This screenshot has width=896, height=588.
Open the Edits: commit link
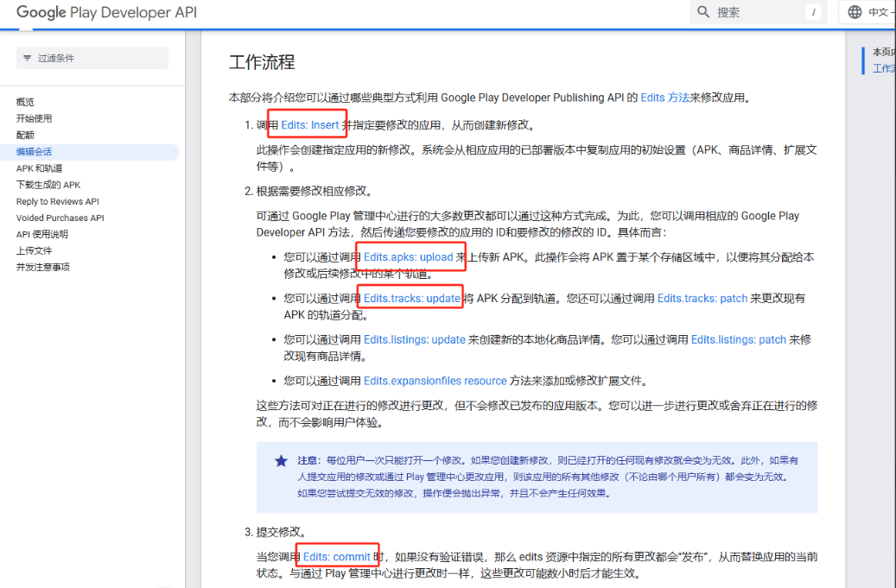pyautogui.click(x=337, y=557)
